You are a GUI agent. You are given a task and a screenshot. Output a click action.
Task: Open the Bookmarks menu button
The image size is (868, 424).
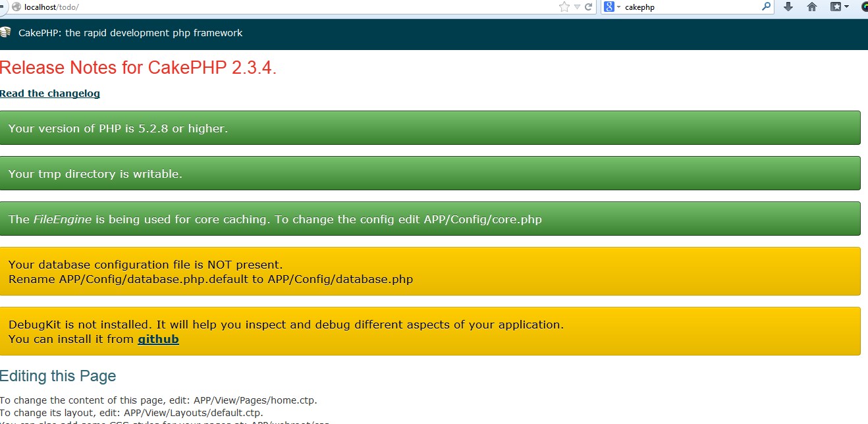pyautogui.click(x=839, y=7)
